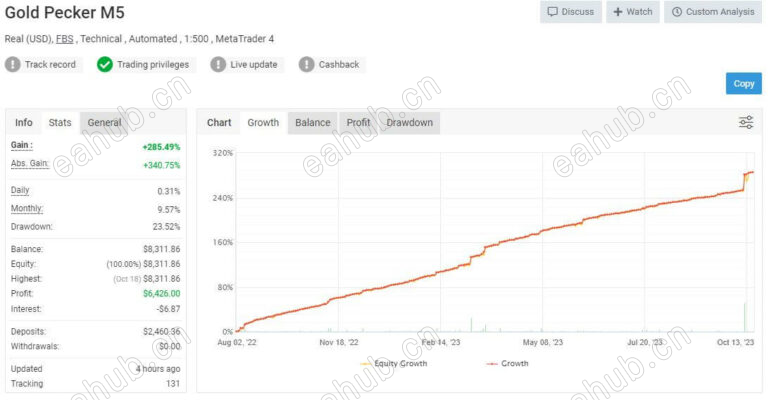The height and width of the screenshot is (400, 769).
Task: Switch to the Stats tab
Action: click(x=60, y=123)
